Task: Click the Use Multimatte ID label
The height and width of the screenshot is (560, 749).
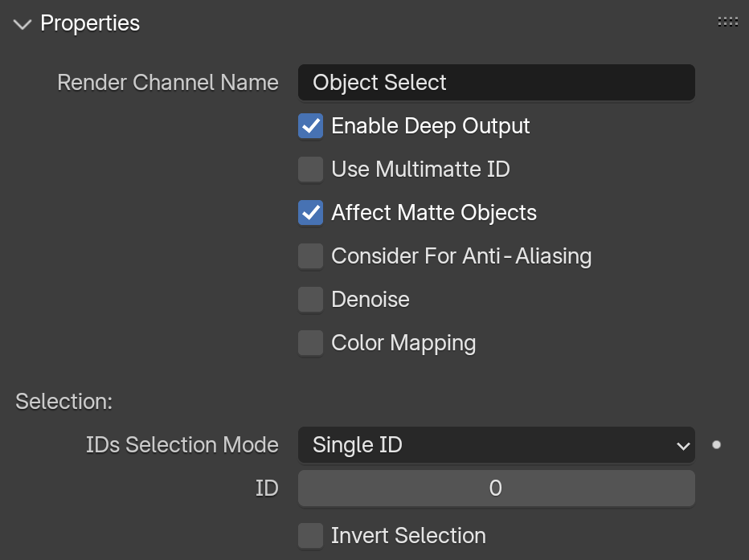Action: [420, 170]
